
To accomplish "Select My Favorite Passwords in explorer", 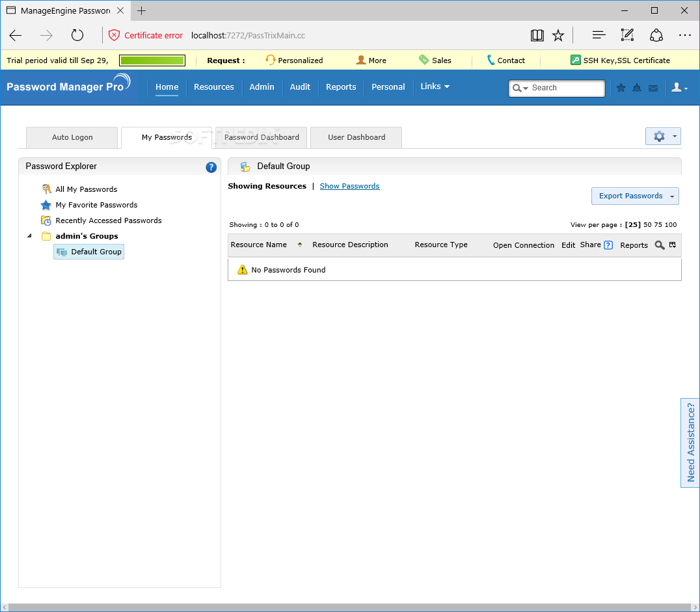I will pos(96,205).
